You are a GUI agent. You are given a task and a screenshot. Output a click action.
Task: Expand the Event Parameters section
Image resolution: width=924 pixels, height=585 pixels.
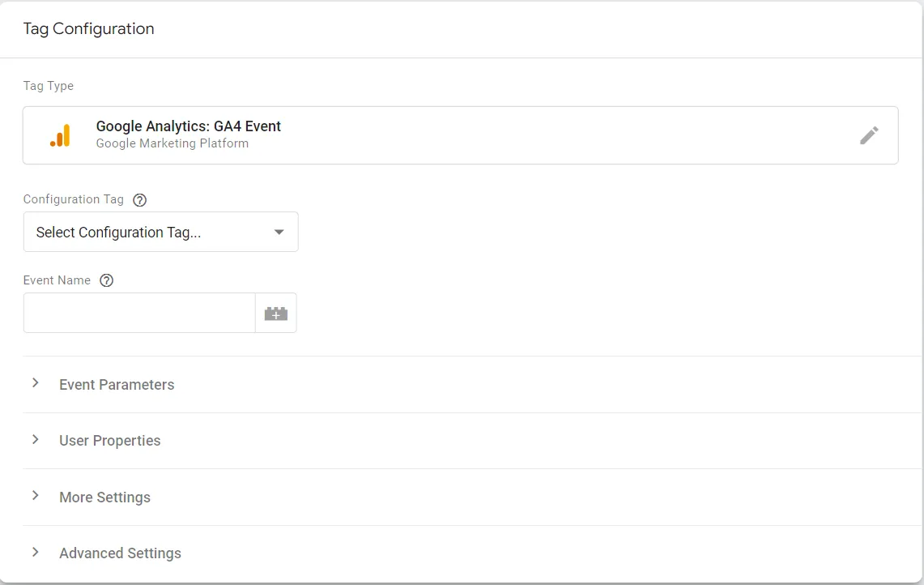coord(116,384)
